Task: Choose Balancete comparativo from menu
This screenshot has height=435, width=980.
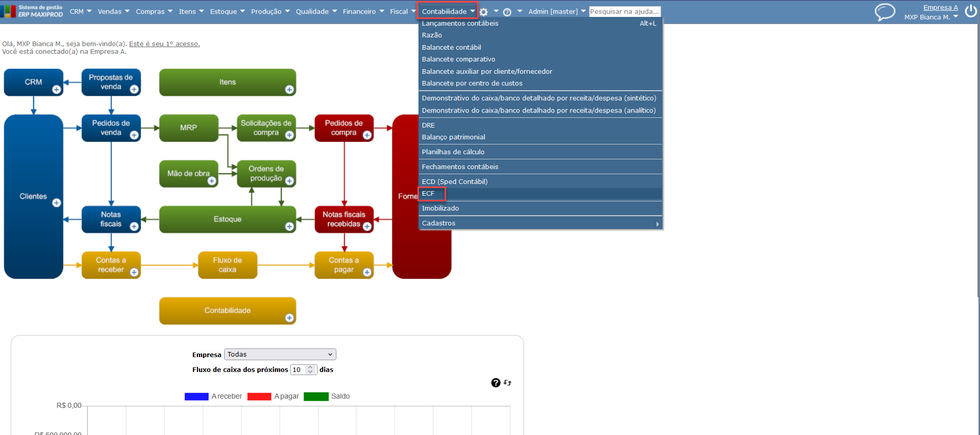Action: (x=541, y=59)
